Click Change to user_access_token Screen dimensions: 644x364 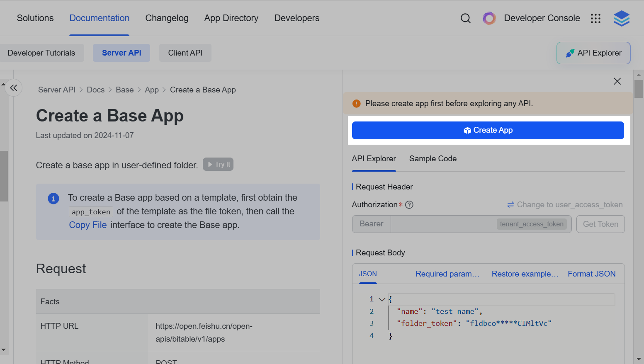click(565, 205)
